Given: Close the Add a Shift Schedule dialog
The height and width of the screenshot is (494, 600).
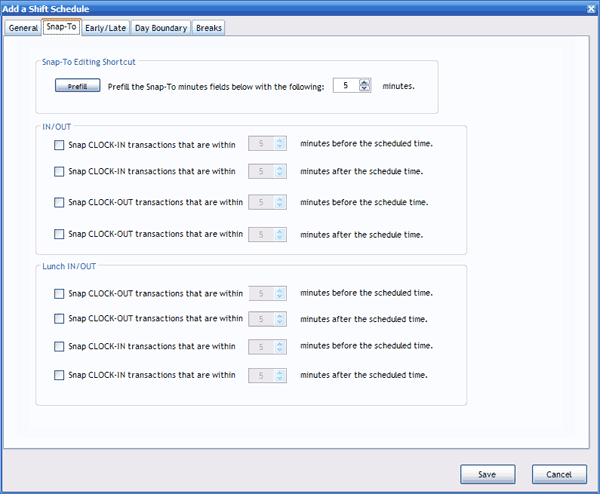Looking at the screenshot, I should (588, 8).
